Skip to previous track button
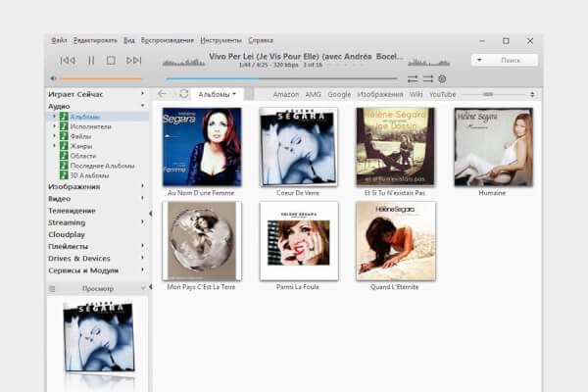This screenshot has height=392, width=588. 68,61
